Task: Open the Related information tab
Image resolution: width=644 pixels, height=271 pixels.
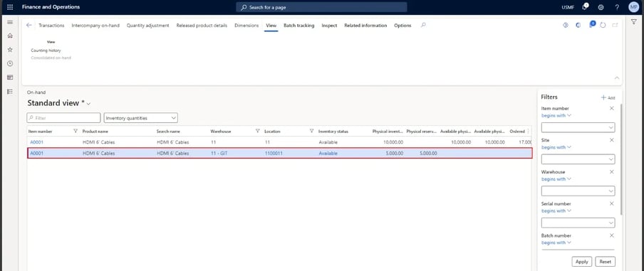Action: [365, 26]
